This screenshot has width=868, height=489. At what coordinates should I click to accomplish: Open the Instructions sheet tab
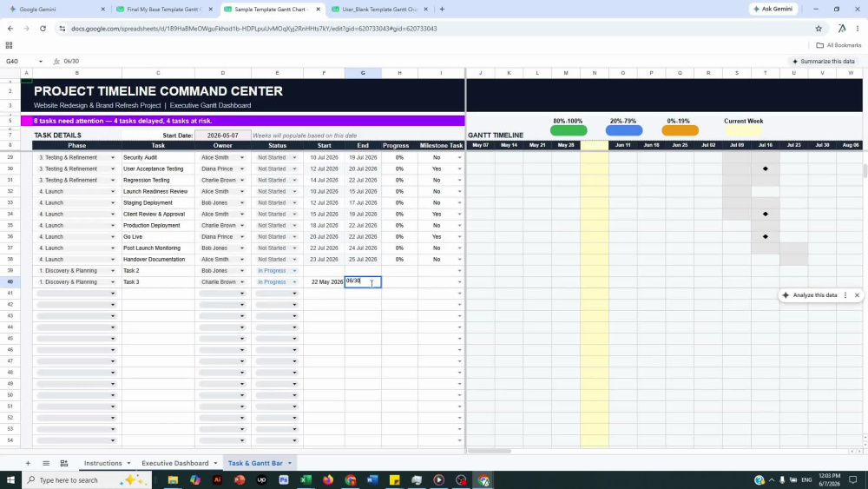pos(102,463)
